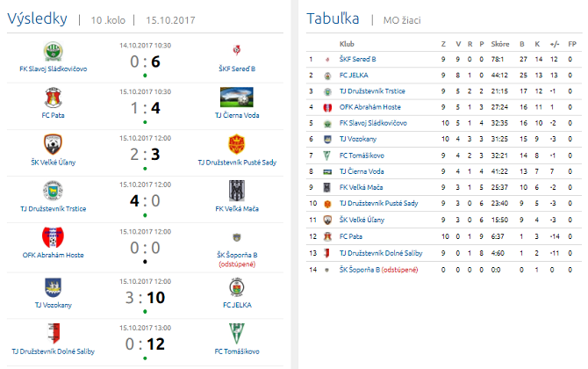Click OFK Abrahám Hoste crest in results
Image resolution: width=588 pixels, height=369 pixels.
(53, 238)
